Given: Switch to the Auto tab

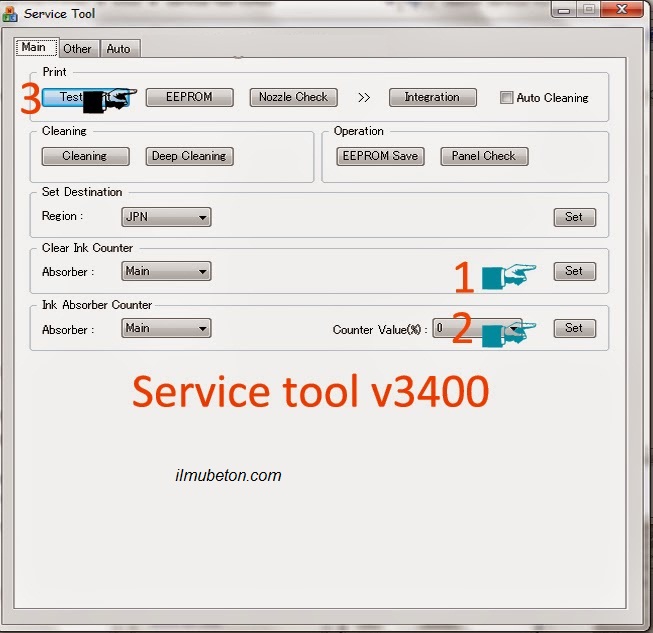Looking at the screenshot, I should pyautogui.click(x=119, y=49).
